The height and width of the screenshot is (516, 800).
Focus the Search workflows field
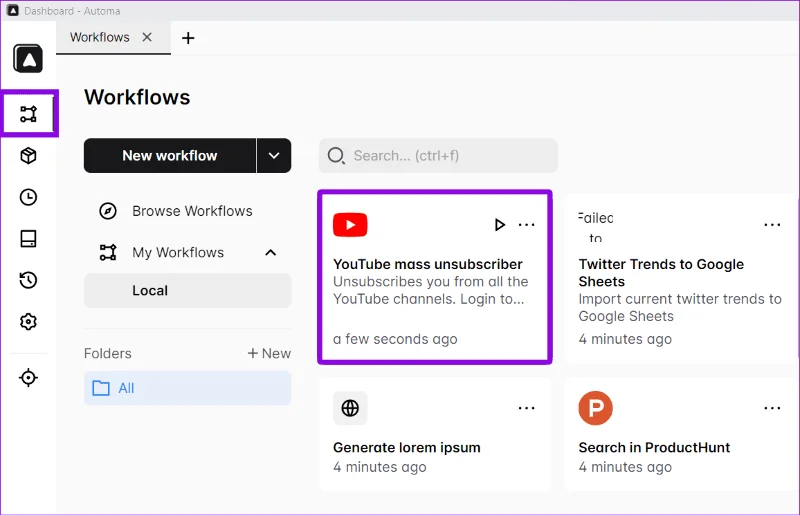coord(438,156)
